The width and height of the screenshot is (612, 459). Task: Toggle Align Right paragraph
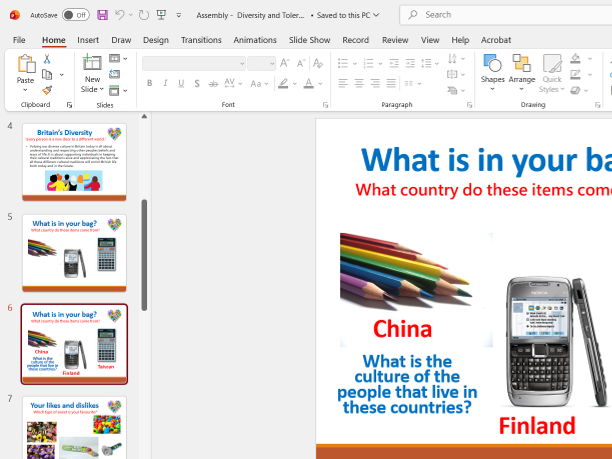375,83
